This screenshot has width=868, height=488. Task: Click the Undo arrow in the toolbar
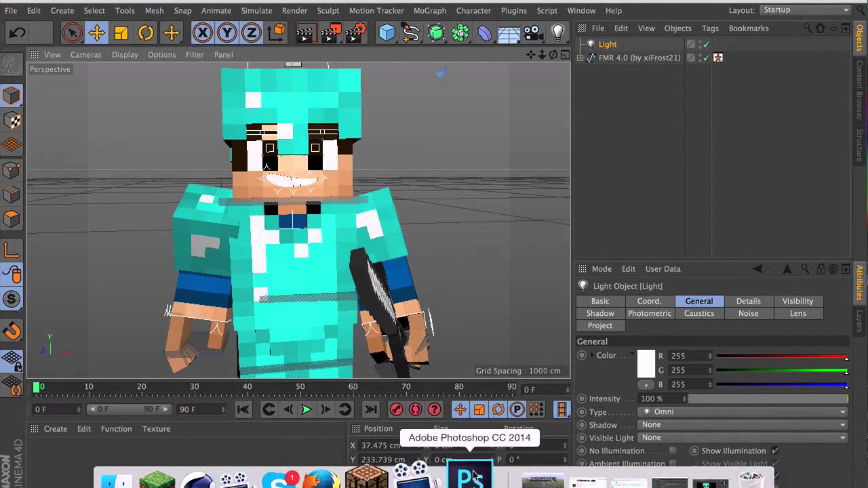coord(16,33)
